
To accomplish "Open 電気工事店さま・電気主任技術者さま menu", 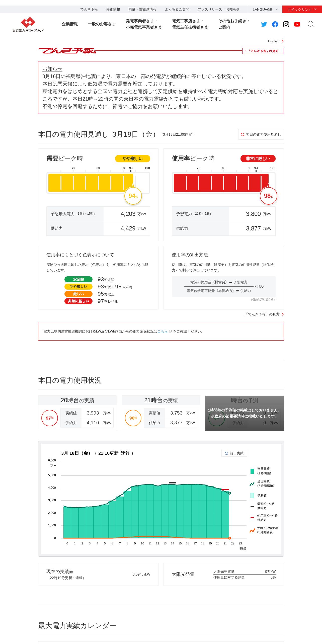I will tap(190, 24).
